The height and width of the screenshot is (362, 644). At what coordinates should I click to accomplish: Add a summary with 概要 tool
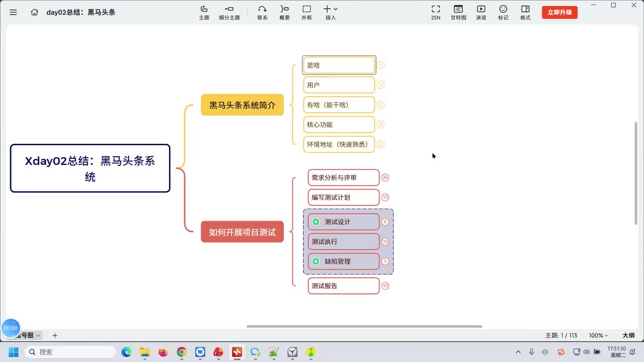(x=284, y=13)
